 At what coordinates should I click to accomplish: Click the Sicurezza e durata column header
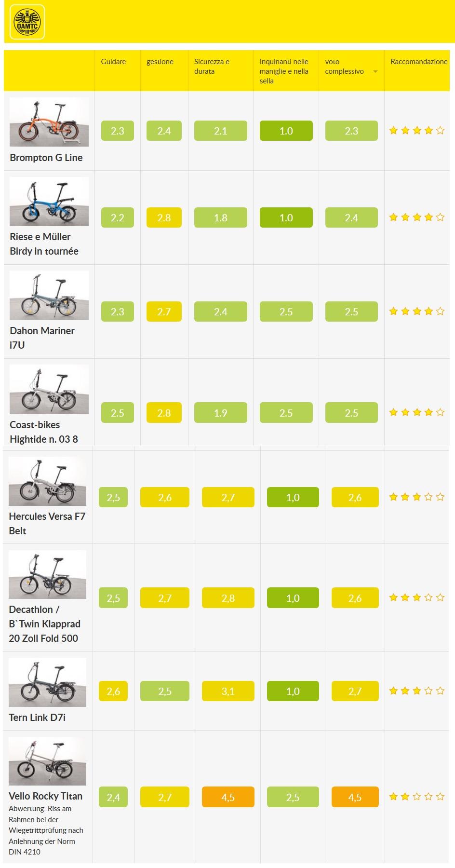point(212,67)
